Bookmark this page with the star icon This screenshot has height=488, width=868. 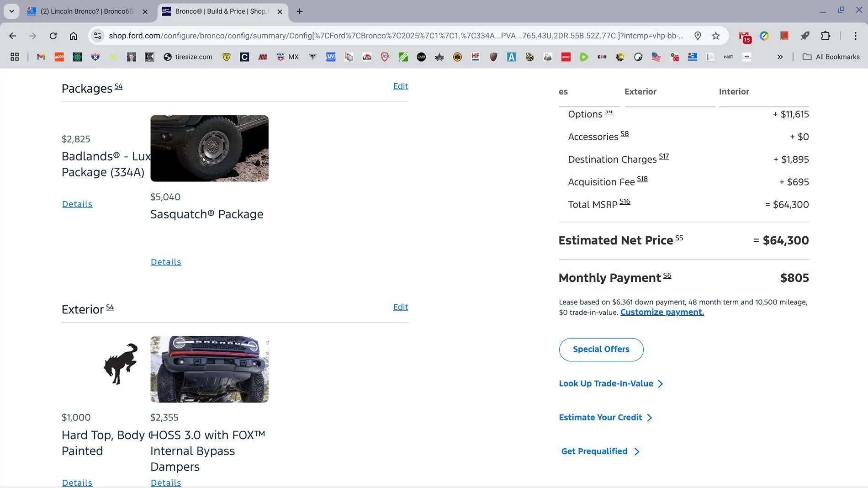(716, 36)
